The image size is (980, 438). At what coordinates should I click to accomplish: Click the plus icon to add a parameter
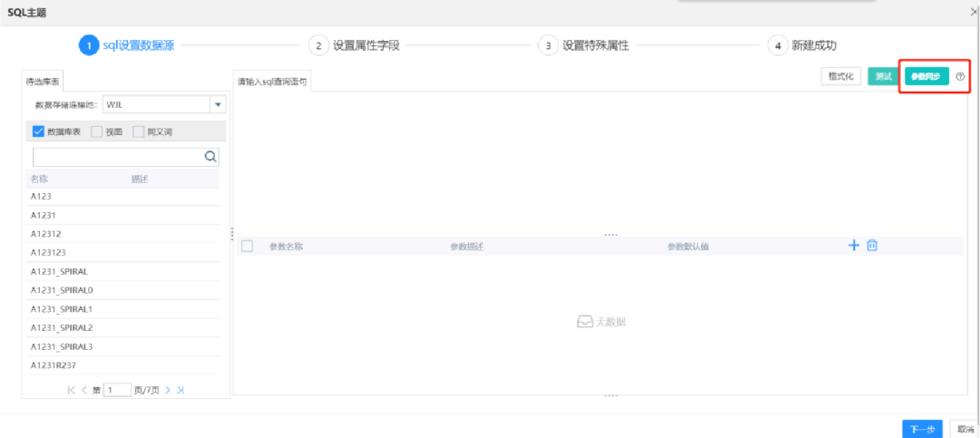click(x=853, y=246)
